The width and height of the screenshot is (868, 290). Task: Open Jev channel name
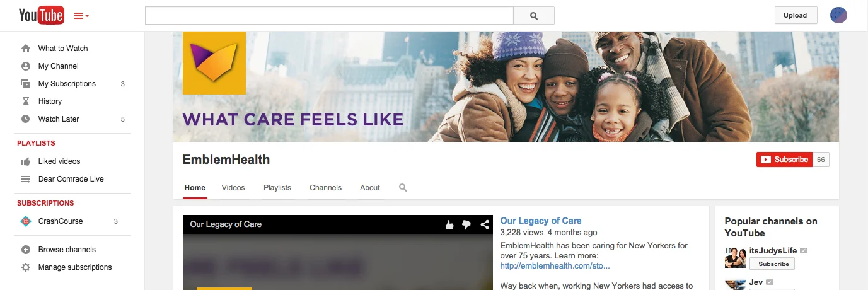click(x=756, y=282)
